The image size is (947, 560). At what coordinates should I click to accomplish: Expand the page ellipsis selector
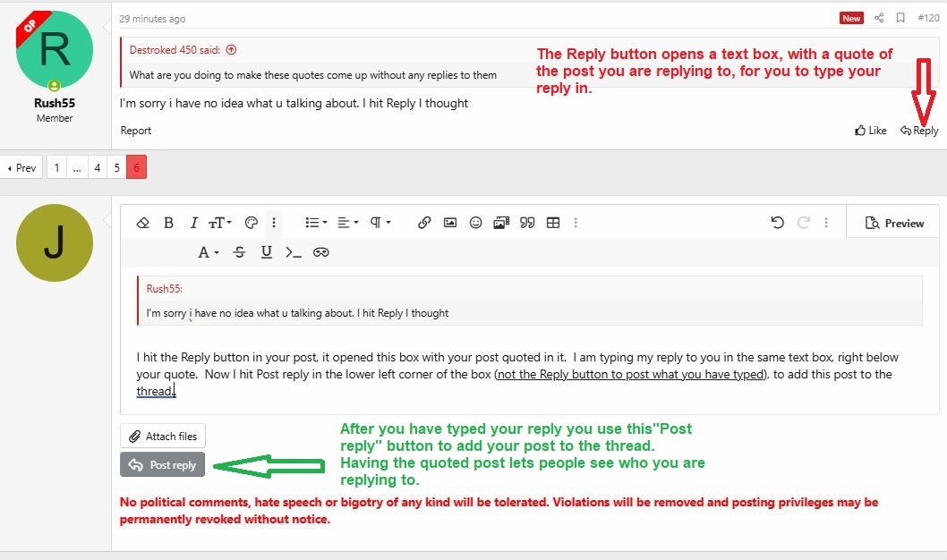pos(77,167)
